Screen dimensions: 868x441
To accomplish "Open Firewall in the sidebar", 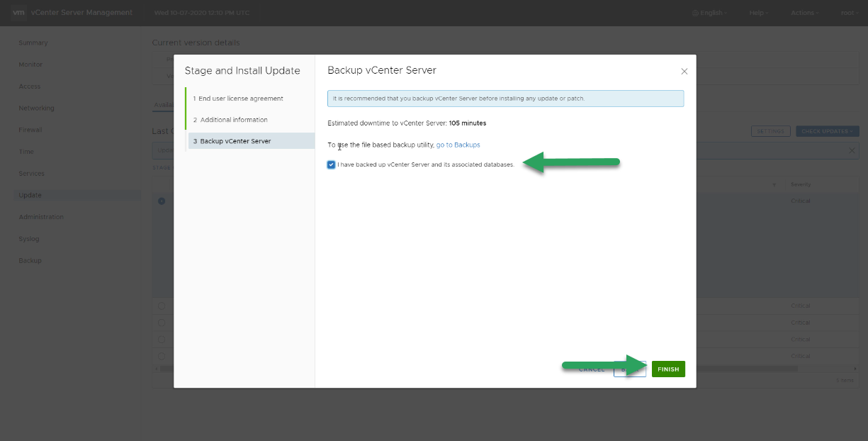I will point(30,130).
